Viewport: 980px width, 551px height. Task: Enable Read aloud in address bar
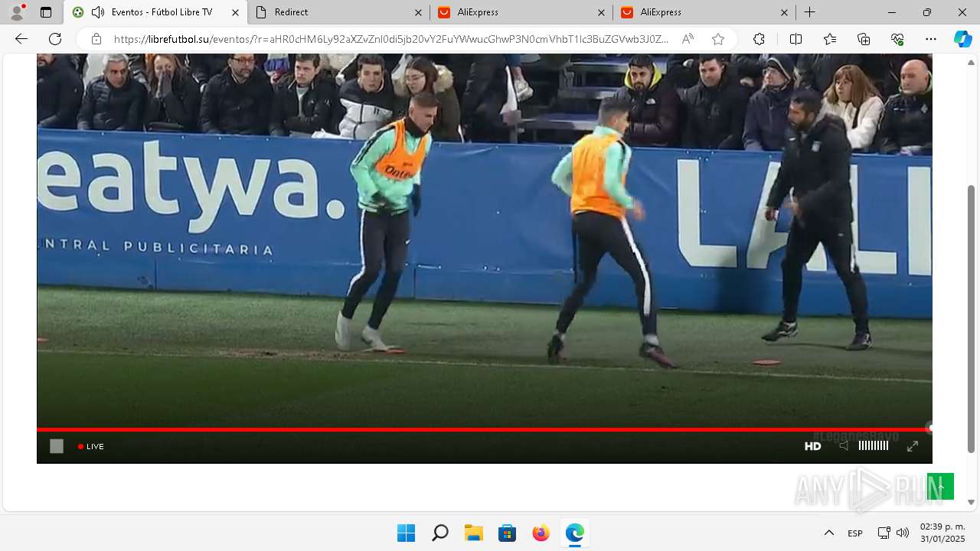(688, 39)
